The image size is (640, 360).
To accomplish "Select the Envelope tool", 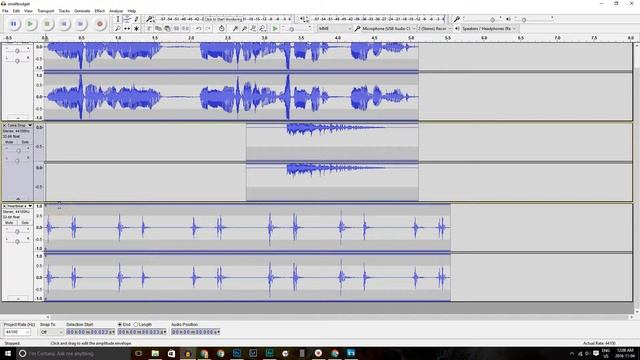I will click(127, 19).
